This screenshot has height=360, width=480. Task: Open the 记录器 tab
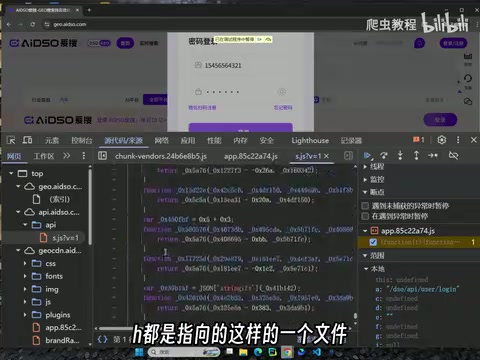point(351,140)
